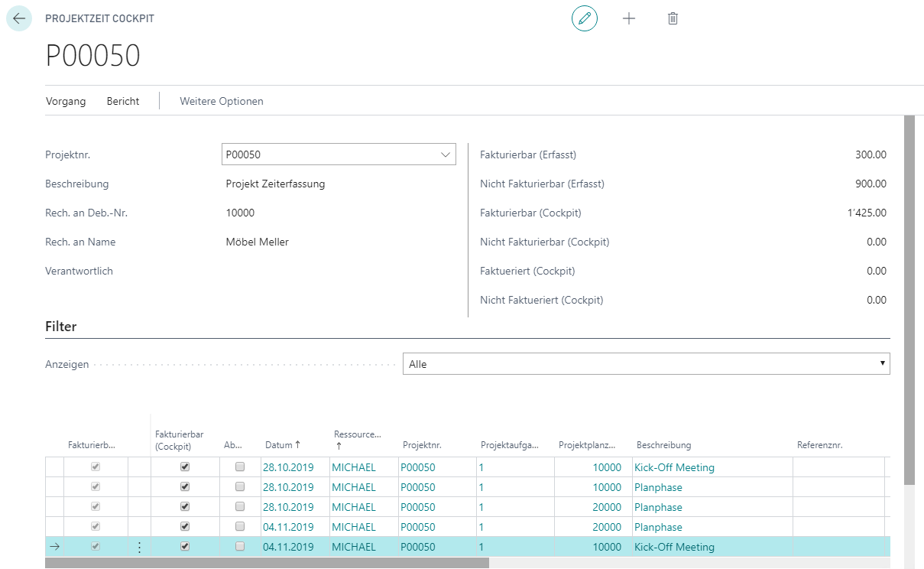Check the Ab... box in 04.11.2019 Planphase row
Image resolution: width=924 pixels, height=569 pixels.
pos(240,526)
